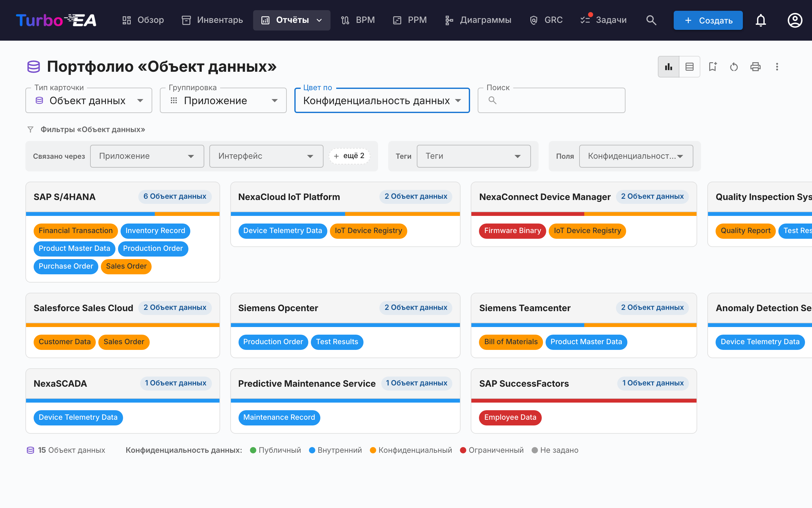Open the search magnifier in the top bar
The image size is (812, 508).
point(651,20)
